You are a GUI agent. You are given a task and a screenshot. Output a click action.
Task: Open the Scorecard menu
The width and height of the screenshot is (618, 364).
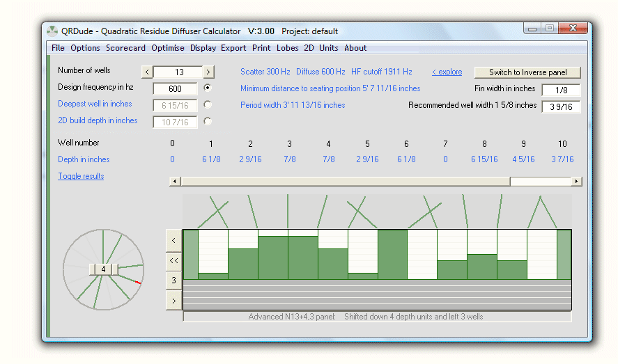[x=125, y=48]
